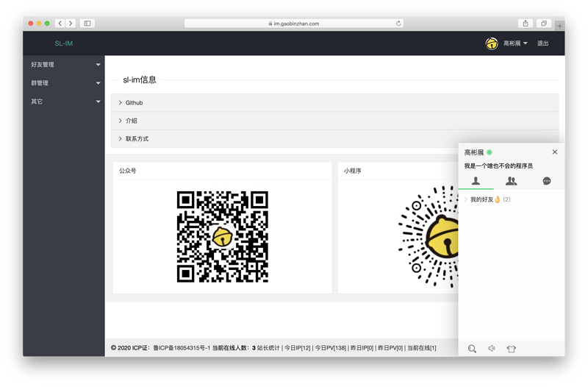588x387 pixels.
Task: Click the 站长统计 footer link
Action: 268,348
